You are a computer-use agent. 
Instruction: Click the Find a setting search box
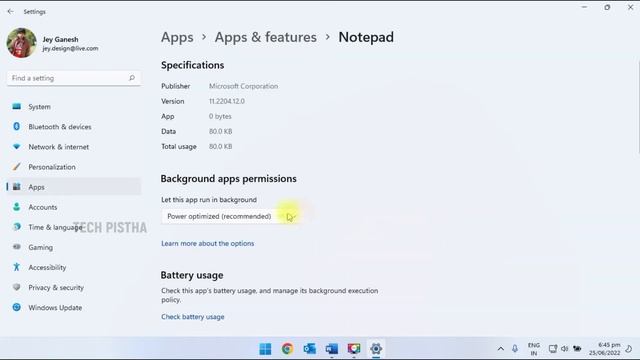coord(74,78)
